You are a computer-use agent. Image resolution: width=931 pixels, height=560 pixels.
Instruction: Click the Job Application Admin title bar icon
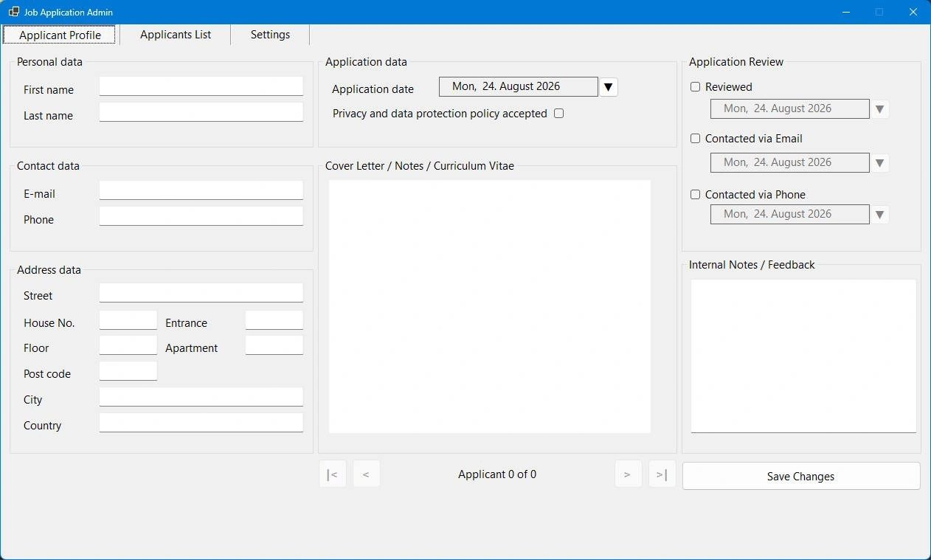pyautogui.click(x=14, y=12)
